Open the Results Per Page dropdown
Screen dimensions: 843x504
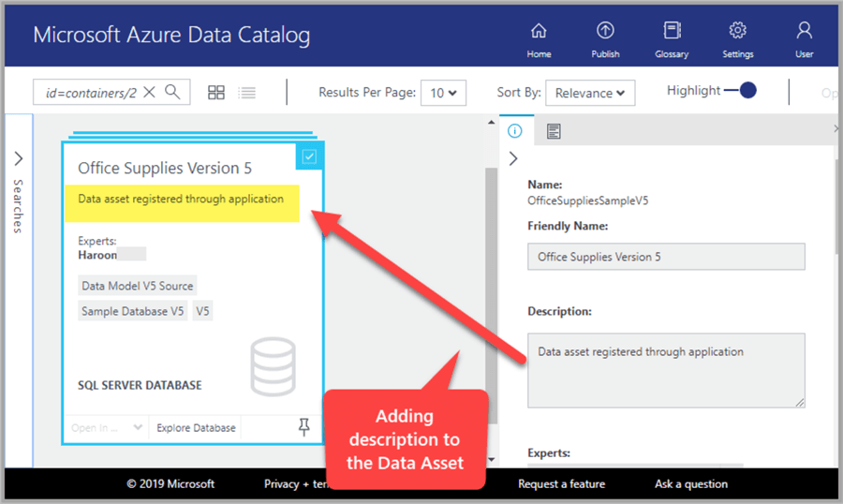click(444, 93)
